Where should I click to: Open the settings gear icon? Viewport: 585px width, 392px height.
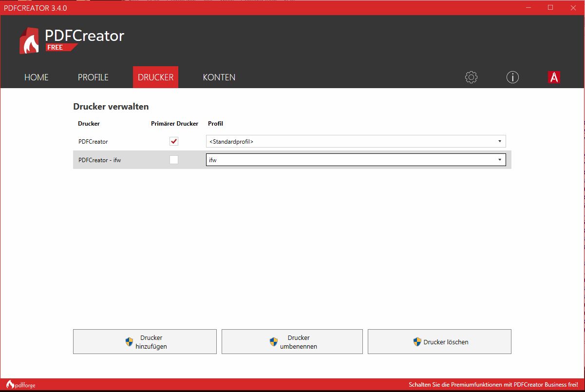coord(471,77)
